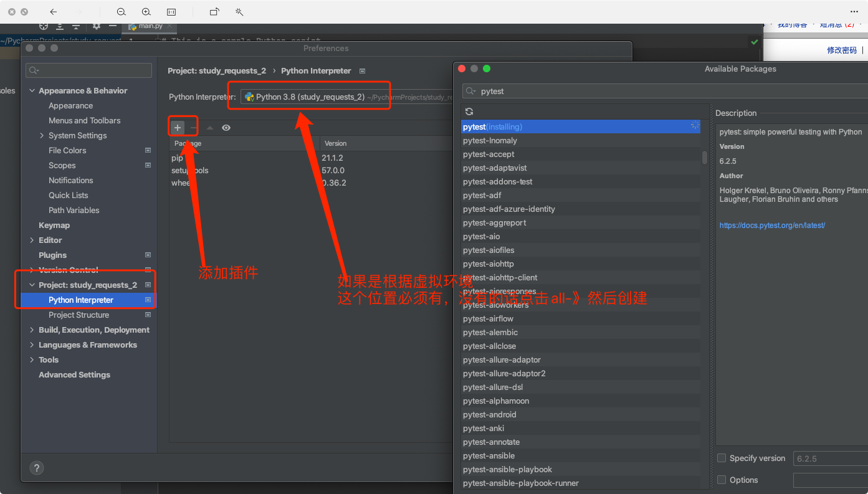Image resolution: width=868 pixels, height=494 pixels.
Task: Select pytest-aiohttp in the package list
Action: click(x=581, y=264)
